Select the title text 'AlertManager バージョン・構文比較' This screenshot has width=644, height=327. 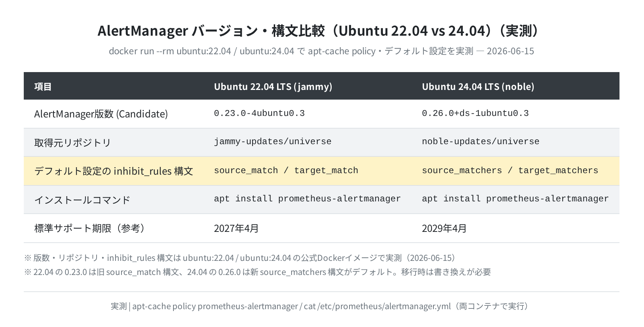click(211, 31)
